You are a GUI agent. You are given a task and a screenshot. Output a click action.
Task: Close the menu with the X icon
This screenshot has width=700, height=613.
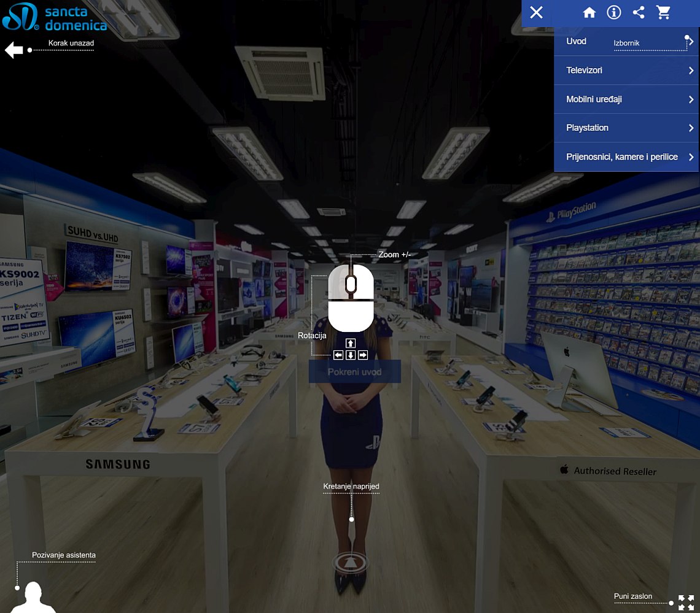536,12
